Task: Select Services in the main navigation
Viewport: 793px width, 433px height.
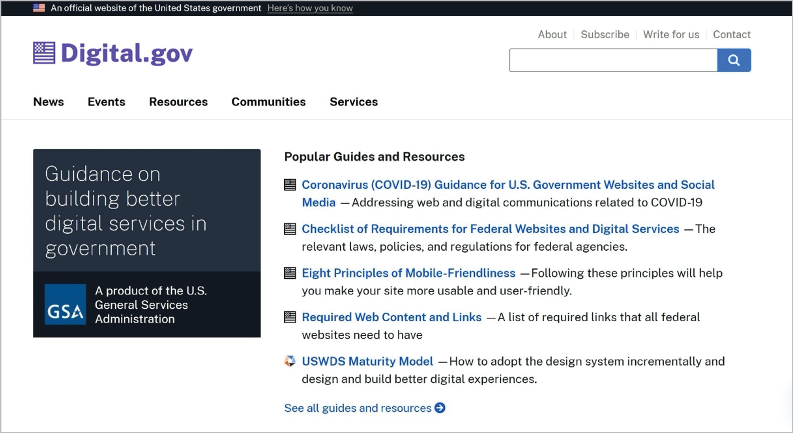Action: [353, 102]
